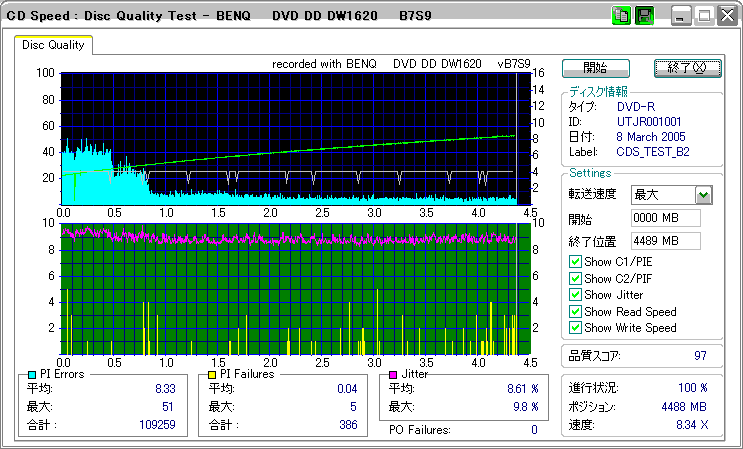Uncheck Show Write Speed checkbox

tap(575, 327)
